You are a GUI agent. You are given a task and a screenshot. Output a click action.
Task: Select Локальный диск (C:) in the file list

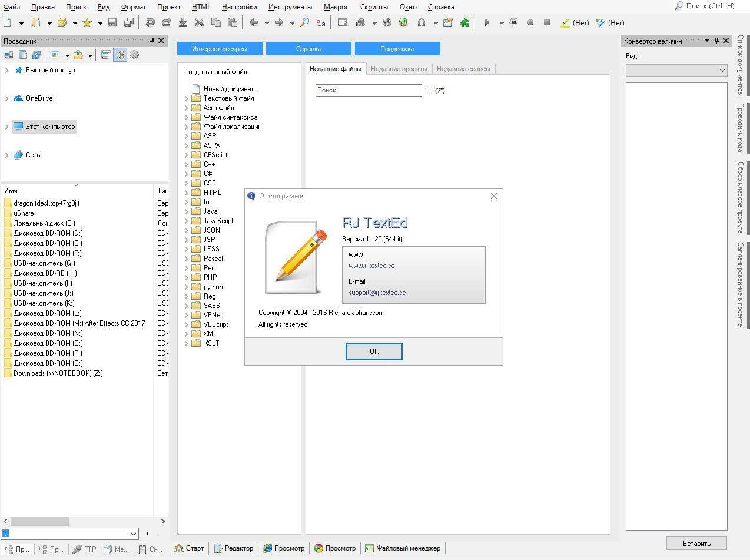click(x=45, y=223)
